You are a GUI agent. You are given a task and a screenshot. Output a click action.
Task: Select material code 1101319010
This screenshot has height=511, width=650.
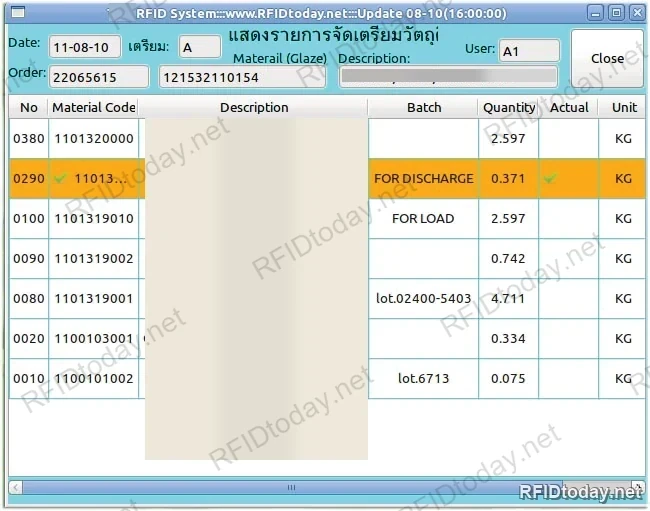94,218
